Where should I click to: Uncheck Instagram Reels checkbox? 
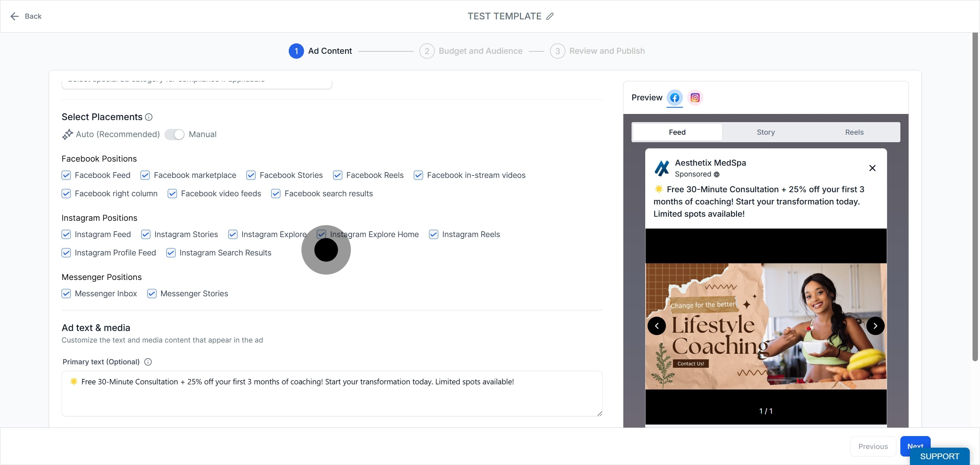(433, 235)
